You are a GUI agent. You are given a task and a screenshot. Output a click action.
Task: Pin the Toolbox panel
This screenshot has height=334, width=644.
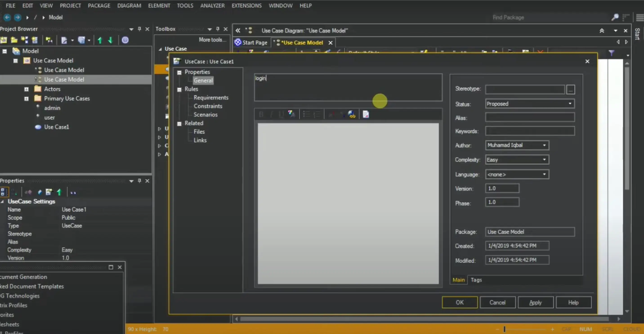click(218, 29)
